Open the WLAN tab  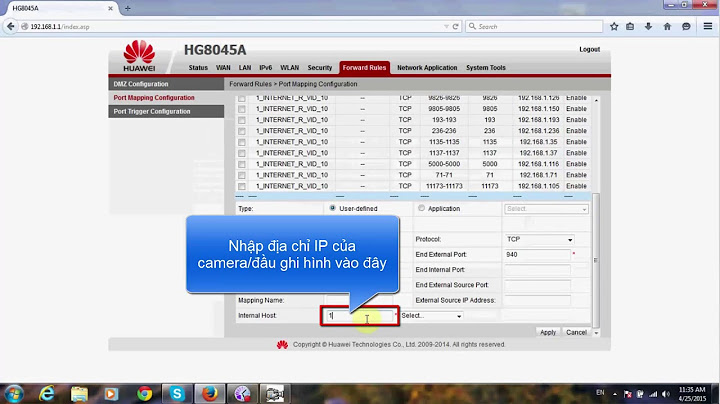[289, 67]
